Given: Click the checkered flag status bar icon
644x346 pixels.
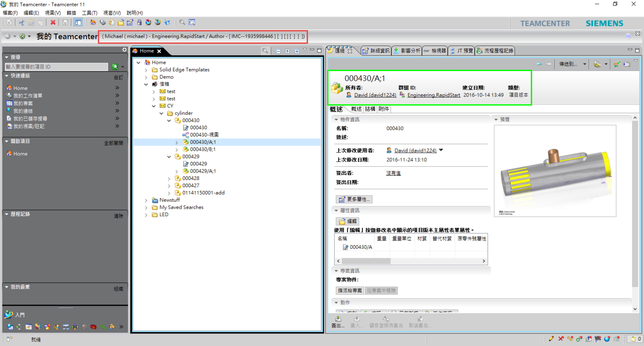Looking at the screenshot, I should click(x=598, y=339).
